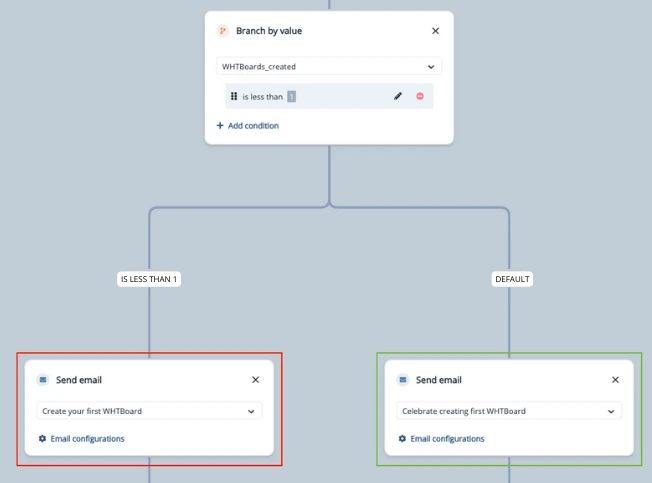Close the 'Celebrate creating first WHTBoard' email card

click(615, 380)
